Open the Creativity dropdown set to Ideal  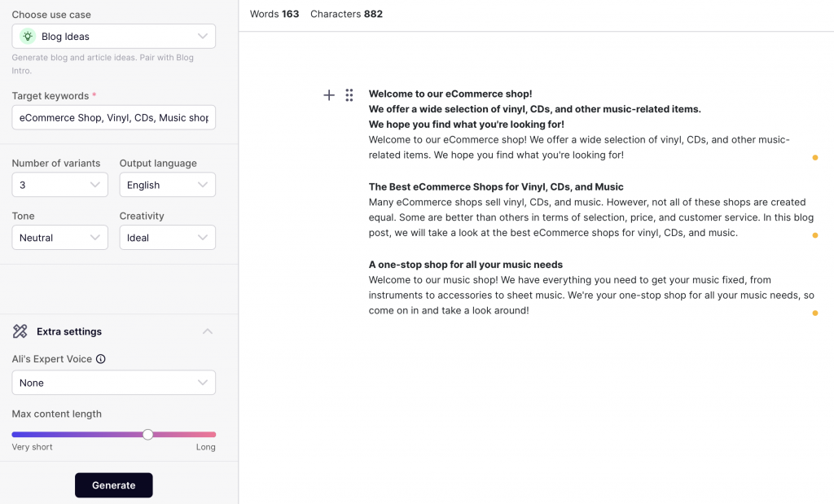pyautogui.click(x=167, y=238)
